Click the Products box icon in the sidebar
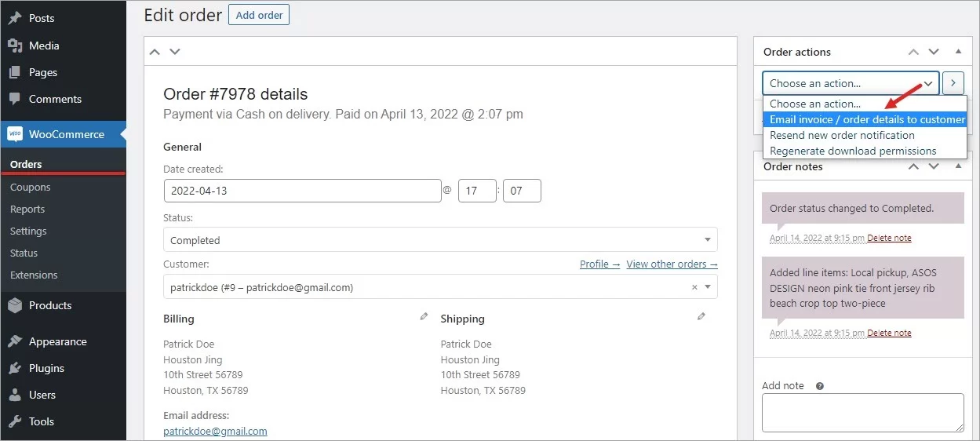This screenshot has height=441, width=980. tap(15, 306)
